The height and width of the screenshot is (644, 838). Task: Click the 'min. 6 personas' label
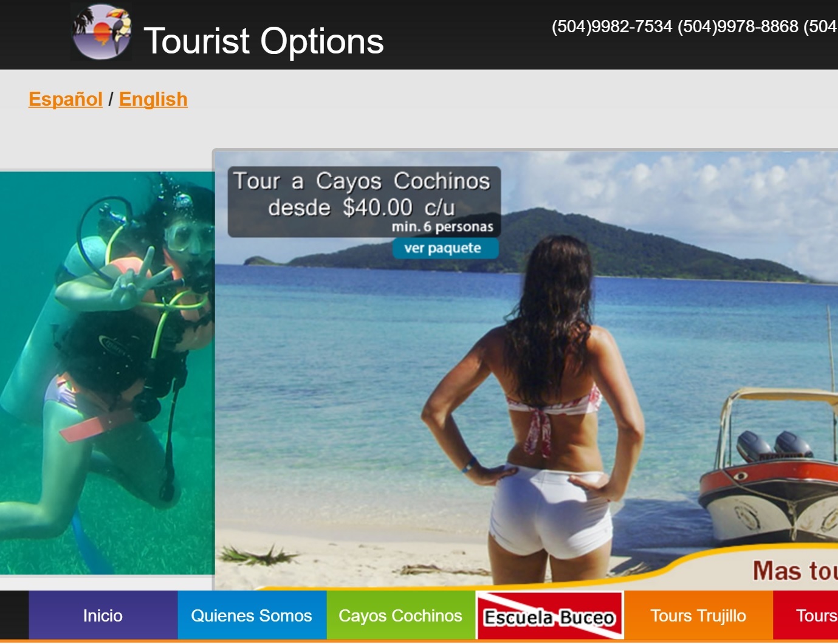[442, 227]
